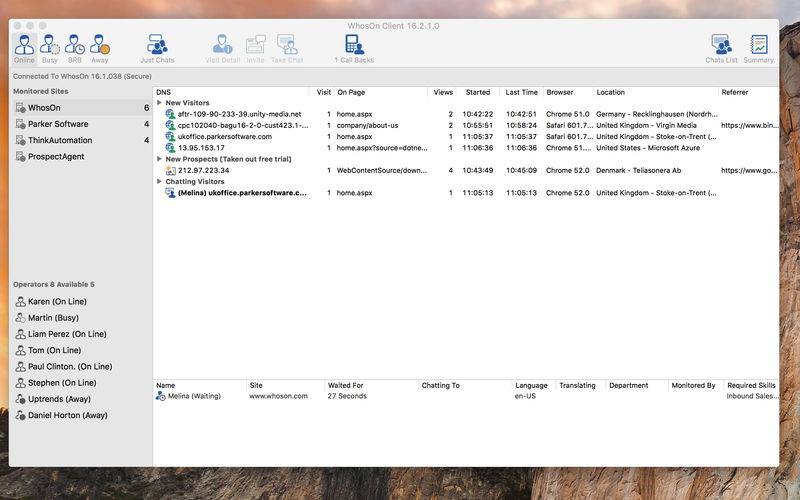This screenshot has height=500, width=800.
Task: Click the Invite toolbar icon
Action: 255,49
